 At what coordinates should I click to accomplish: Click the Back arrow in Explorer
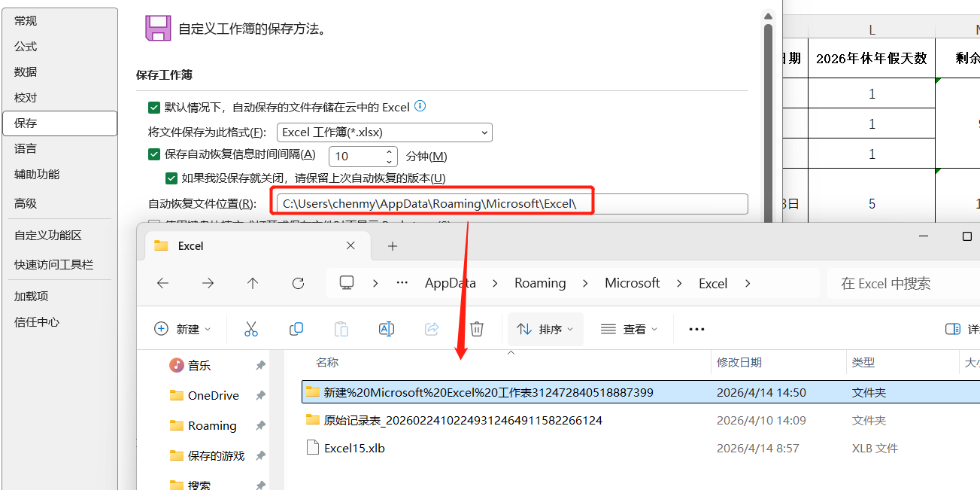tap(162, 283)
